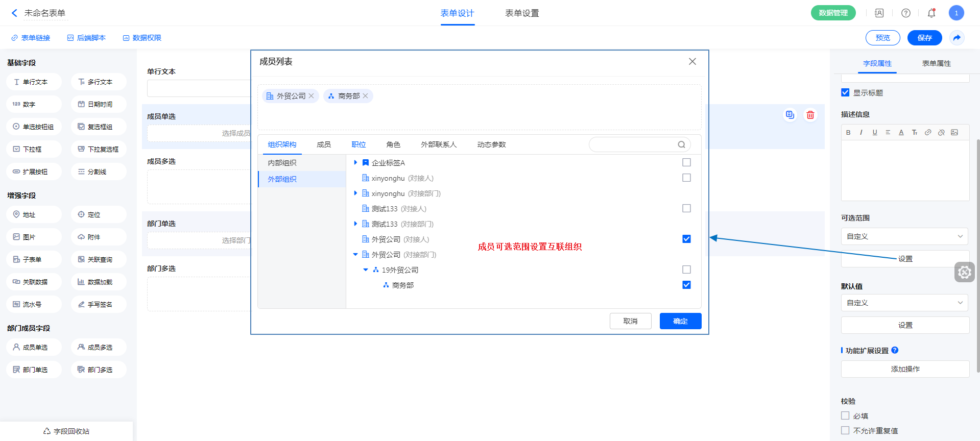The width and height of the screenshot is (980, 441).
Task: Remove the 外贸公司 selected tag
Action: tap(311, 96)
